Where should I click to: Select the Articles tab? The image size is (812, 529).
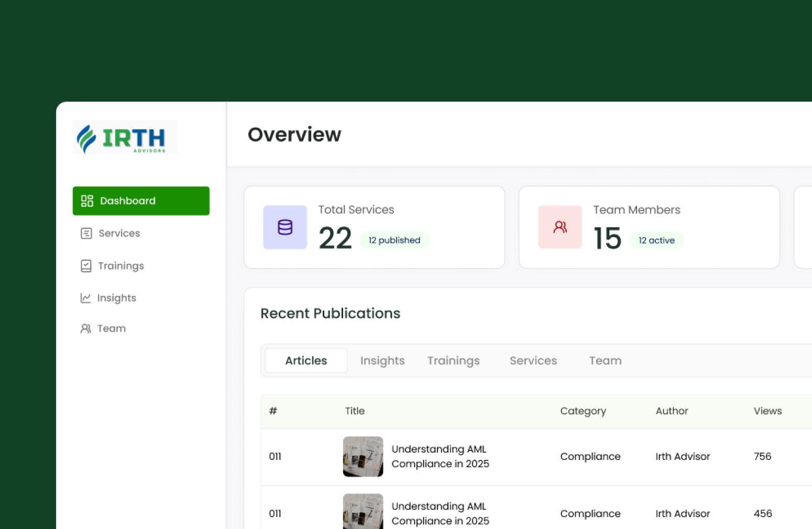point(306,360)
